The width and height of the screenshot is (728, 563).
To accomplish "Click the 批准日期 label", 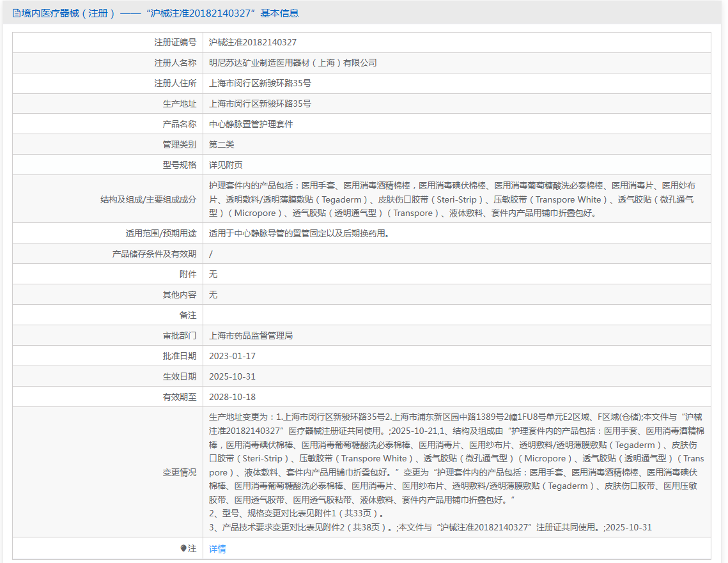I will tap(180, 356).
